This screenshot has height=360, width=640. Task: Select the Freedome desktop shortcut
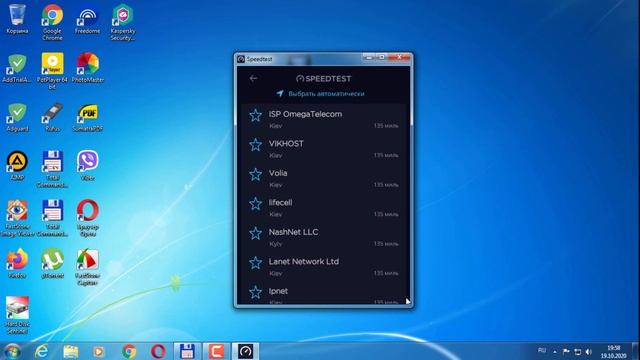(x=87, y=20)
